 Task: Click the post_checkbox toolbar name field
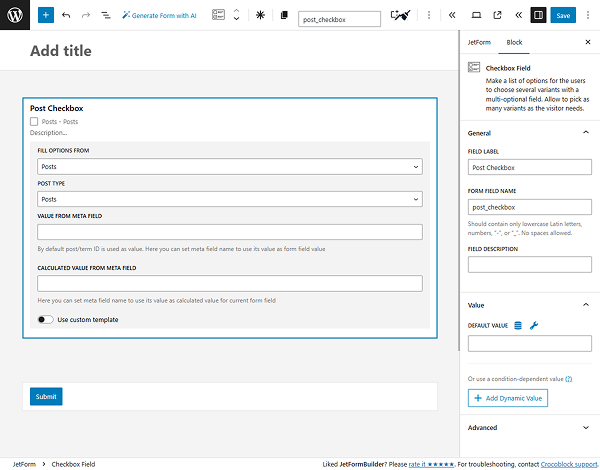(339, 19)
